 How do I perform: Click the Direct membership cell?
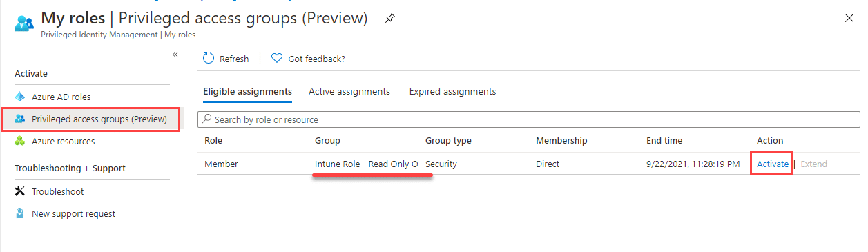point(548,164)
